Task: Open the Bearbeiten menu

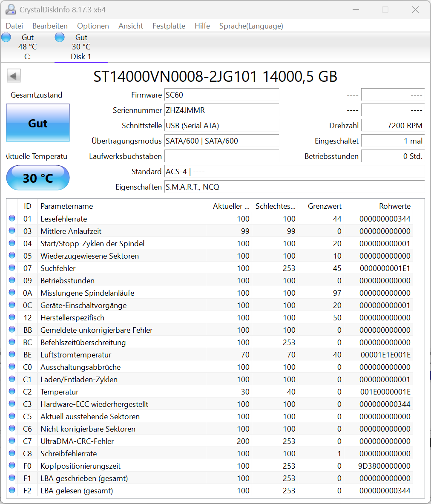Action: (50, 26)
